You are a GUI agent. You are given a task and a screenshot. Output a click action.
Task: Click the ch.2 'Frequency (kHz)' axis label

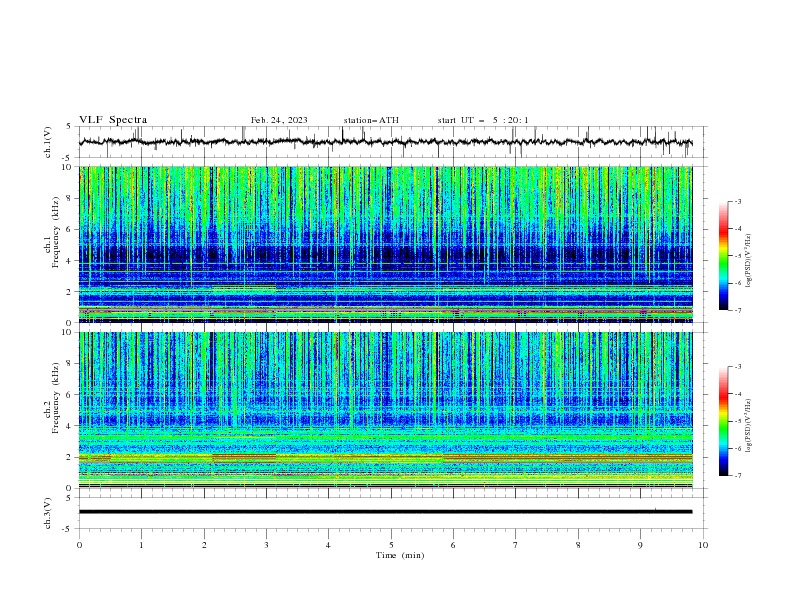pos(55,397)
